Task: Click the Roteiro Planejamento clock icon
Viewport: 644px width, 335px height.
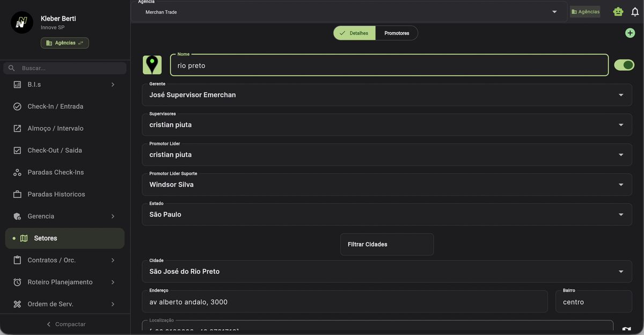Action: click(17, 282)
